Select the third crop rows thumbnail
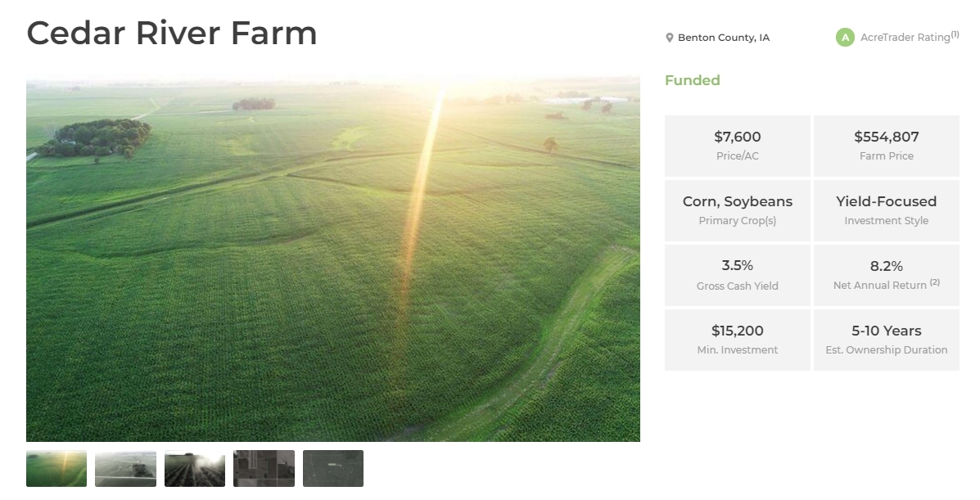 (x=194, y=468)
